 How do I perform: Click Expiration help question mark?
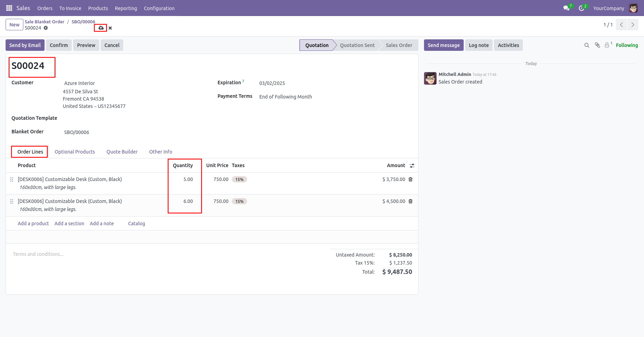243,81
